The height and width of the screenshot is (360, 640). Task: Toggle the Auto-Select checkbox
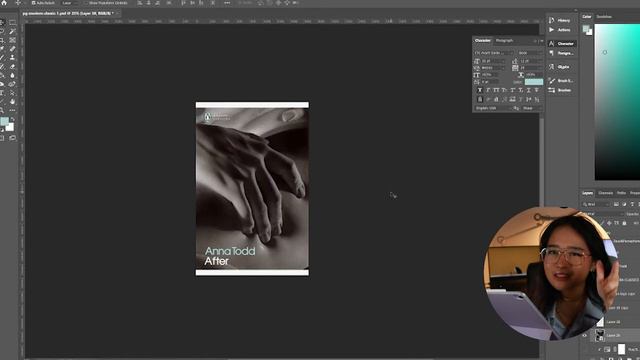pyautogui.click(x=33, y=3)
